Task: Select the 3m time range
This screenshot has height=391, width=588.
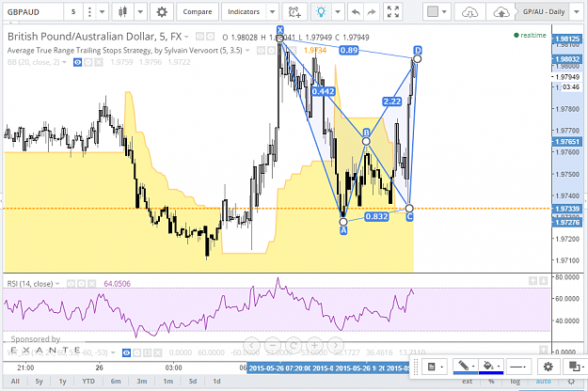Action: point(142,382)
